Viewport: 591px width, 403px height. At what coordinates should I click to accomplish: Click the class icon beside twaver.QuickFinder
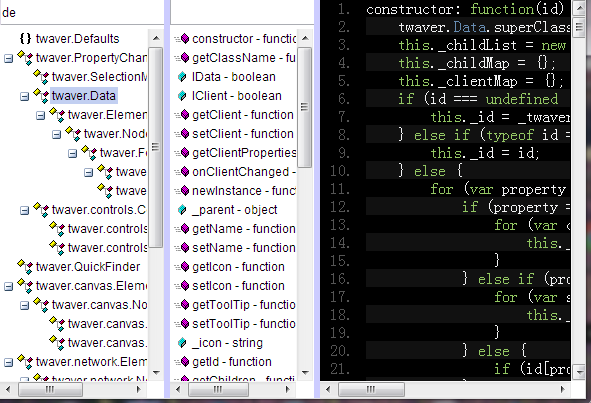click(x=25, y=267)
